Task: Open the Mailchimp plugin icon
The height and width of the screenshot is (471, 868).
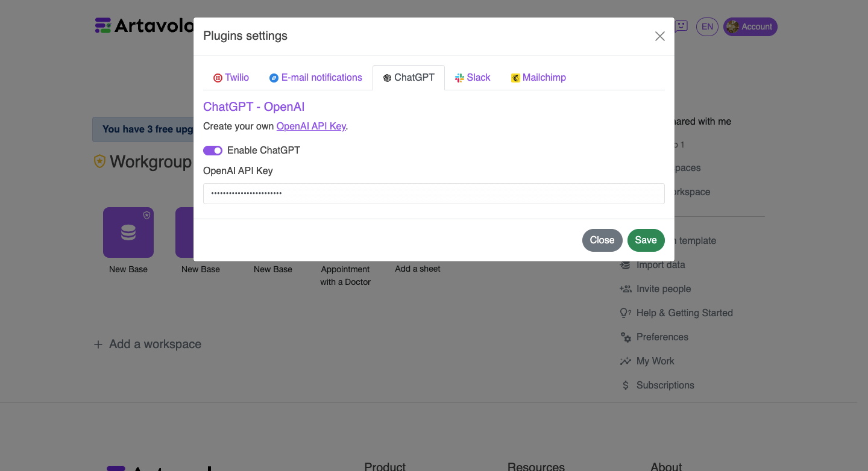Action: 515,77
